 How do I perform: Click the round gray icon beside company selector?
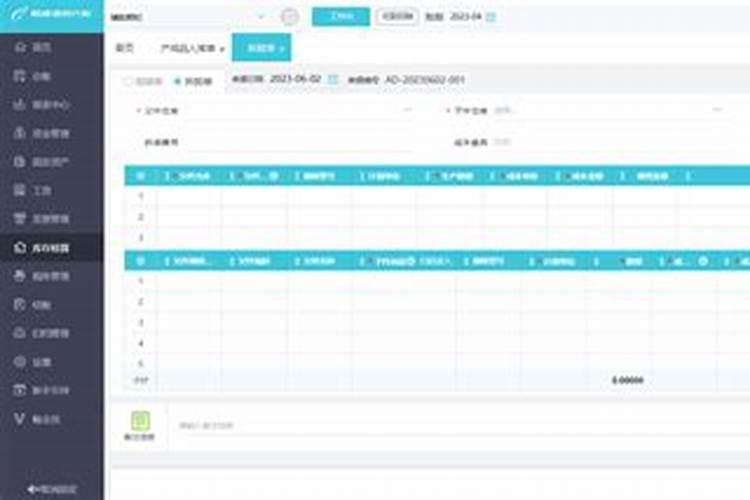point(289,17)
